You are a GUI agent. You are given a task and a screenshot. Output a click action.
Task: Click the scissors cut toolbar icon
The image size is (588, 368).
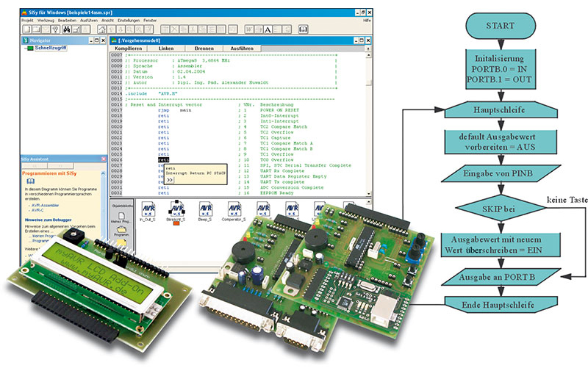[x=193, y=29]
